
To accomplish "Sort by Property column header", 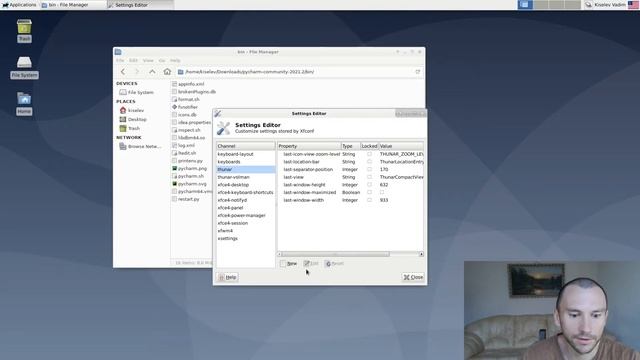I will (309, 146).
